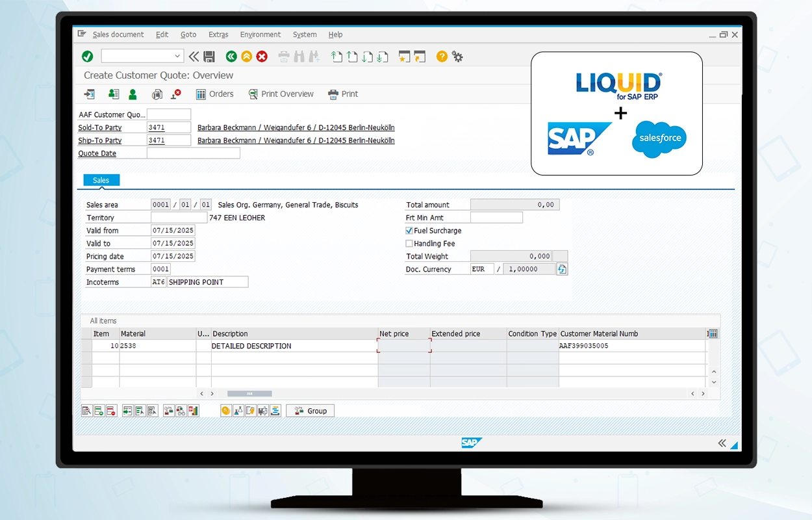Click the AAF Customer Quo input field
Image resolution: width=812 pixels, height=520 pixels.
169,114
